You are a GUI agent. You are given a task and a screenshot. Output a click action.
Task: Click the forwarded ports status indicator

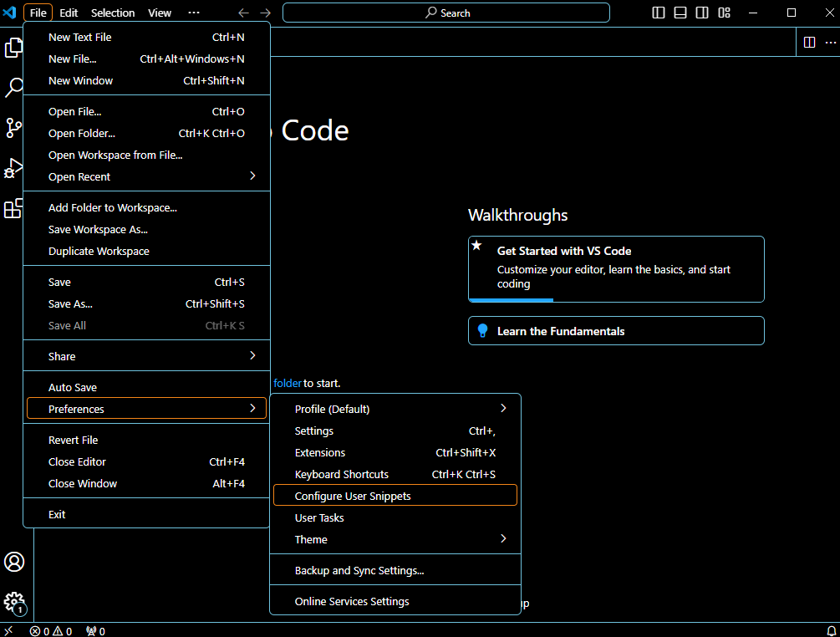(x=96, y=631)
